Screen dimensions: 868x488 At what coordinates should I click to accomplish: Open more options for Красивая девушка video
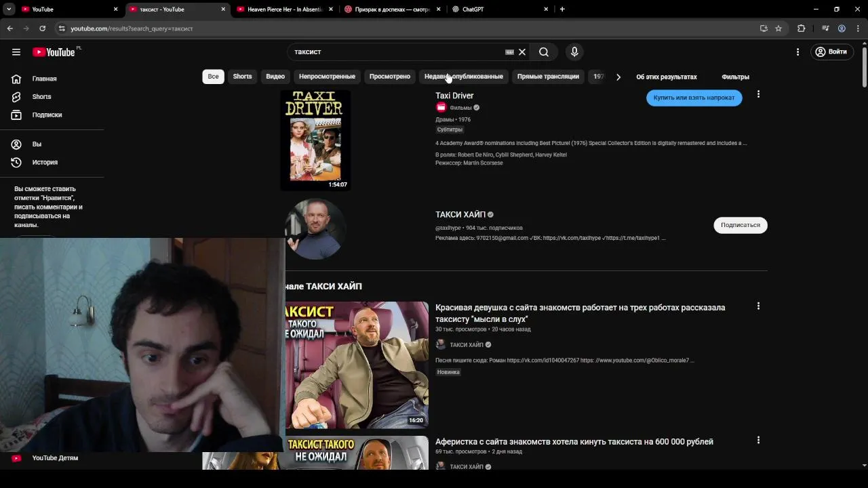click(x=758, y=306)
